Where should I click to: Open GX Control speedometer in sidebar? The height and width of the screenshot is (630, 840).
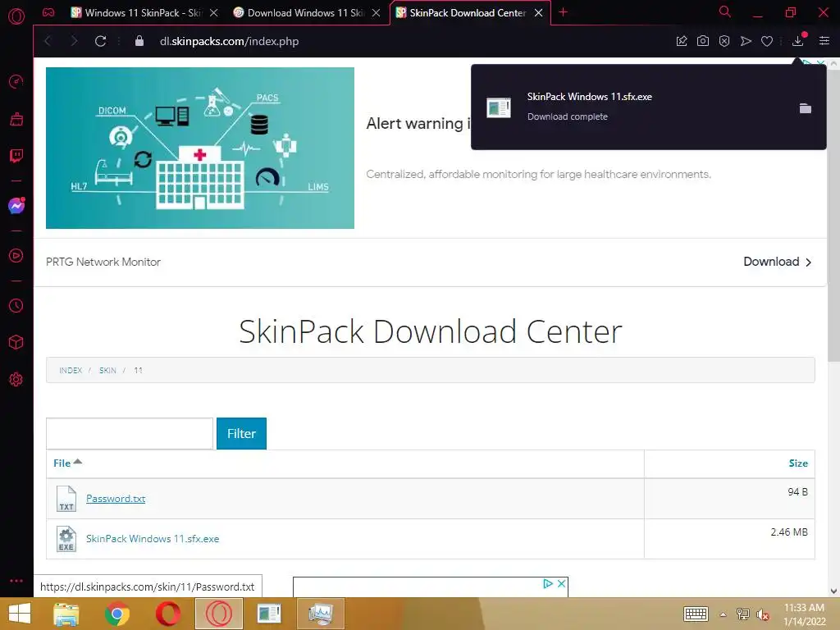coord(16,81)
